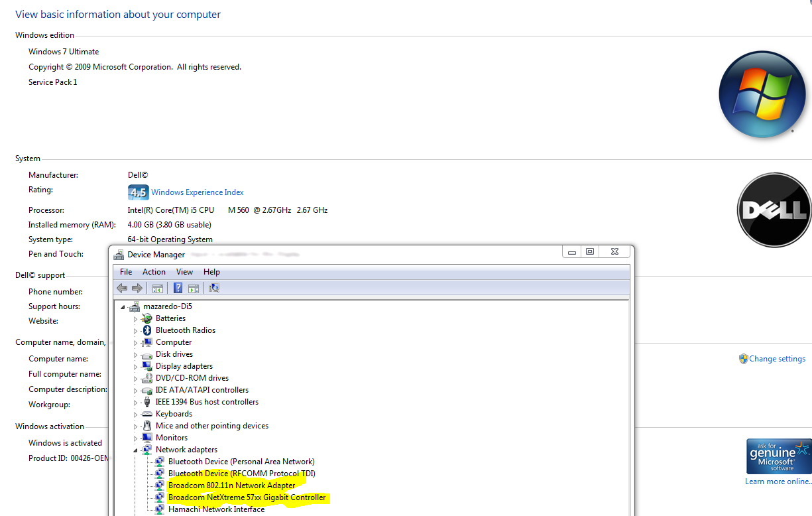Click icon of Hamachi Network Interface
Viewport: 812px width, 516px height.
point(160,509)
